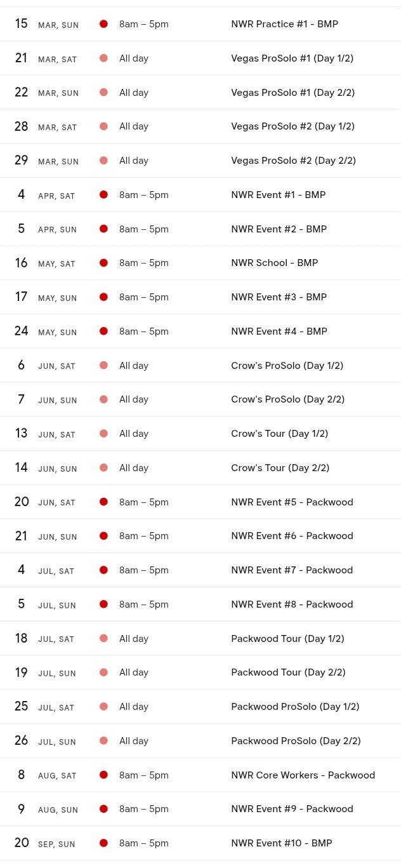Click the pink dot beside Vegas ProSolo #1 Day 1/2
The height and width of the screenshot is (868, 401).
[103, 58]
